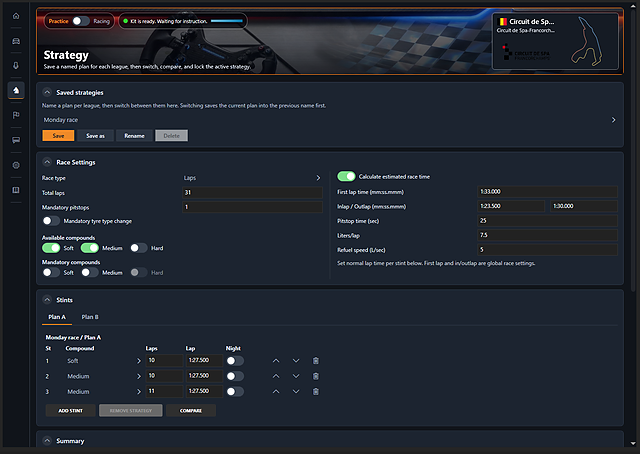Image resolution: width=640 pixels, height=454 pixels.
Task: Toggle Mandatory tyre type change
Action: (x=51, y=221)
